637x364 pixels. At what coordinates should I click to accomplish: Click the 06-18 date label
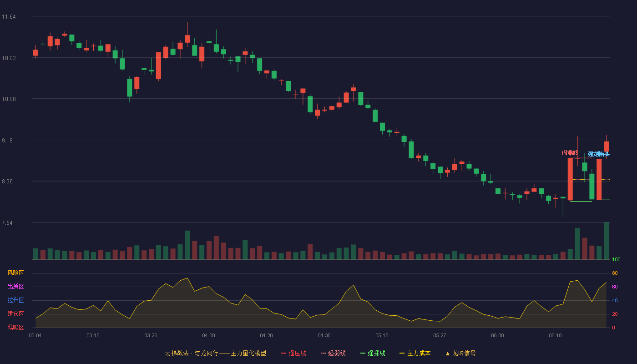555,335
